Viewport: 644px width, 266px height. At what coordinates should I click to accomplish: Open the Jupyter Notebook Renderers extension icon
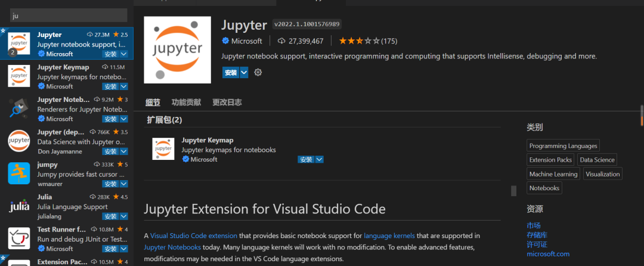(19, 108)
